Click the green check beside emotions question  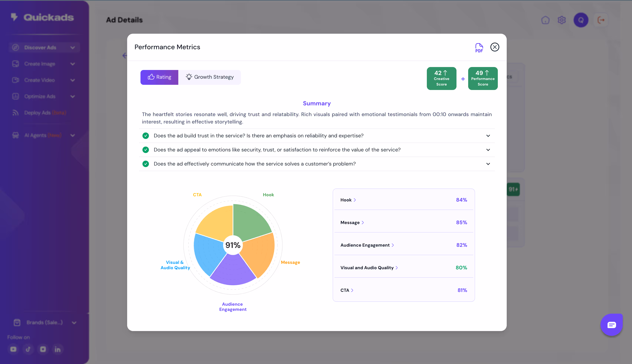[146, 149]
